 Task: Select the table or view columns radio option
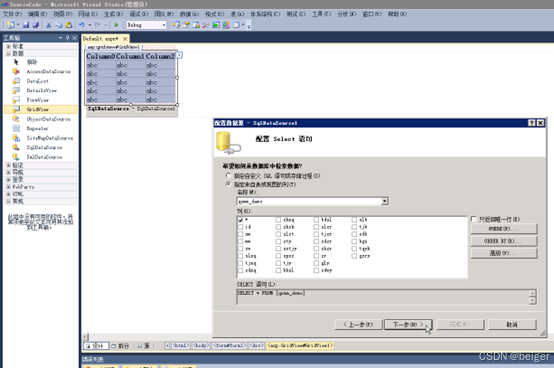[229, 184]
